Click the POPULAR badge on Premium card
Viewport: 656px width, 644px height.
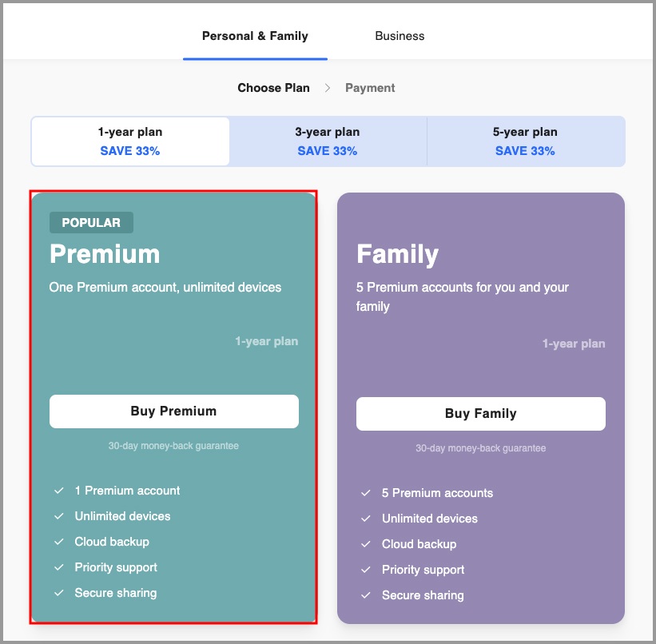(91, 223)
